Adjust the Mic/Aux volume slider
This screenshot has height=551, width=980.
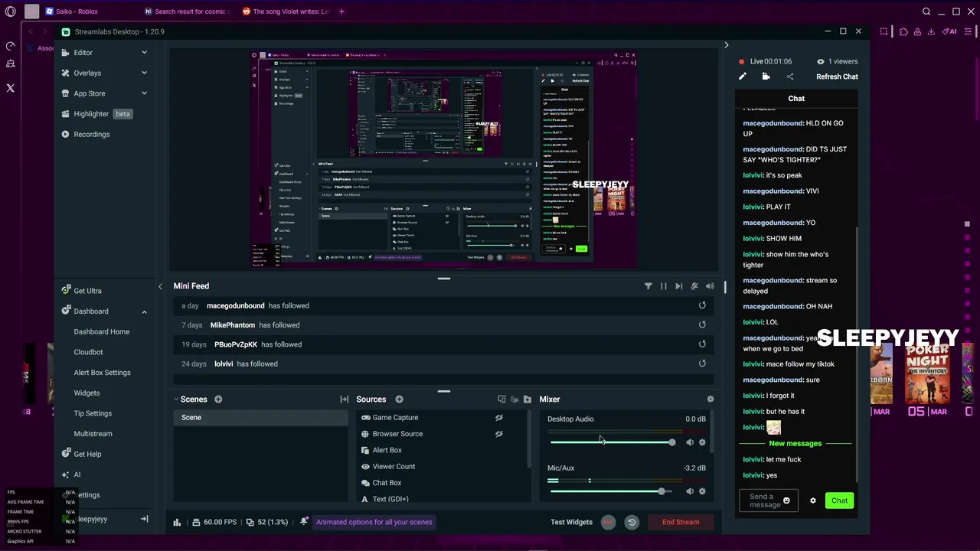[x=612, y=491]
